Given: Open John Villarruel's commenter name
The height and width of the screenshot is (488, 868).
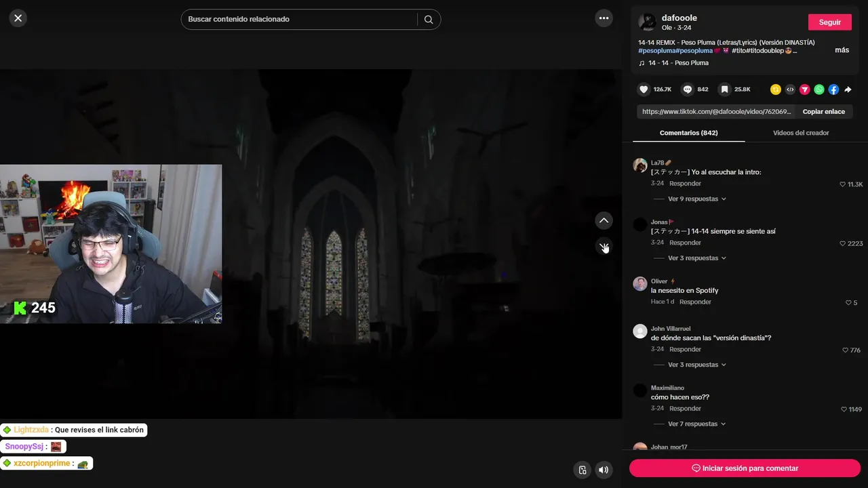Looking at the screenshot, I should [x=671, y=329].
